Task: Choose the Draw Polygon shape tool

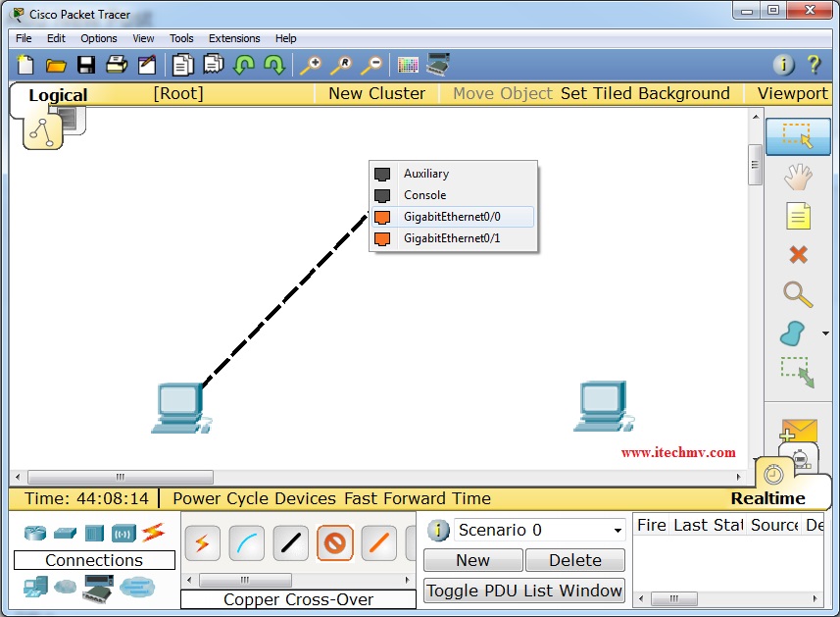Action: tap(793, 334)
